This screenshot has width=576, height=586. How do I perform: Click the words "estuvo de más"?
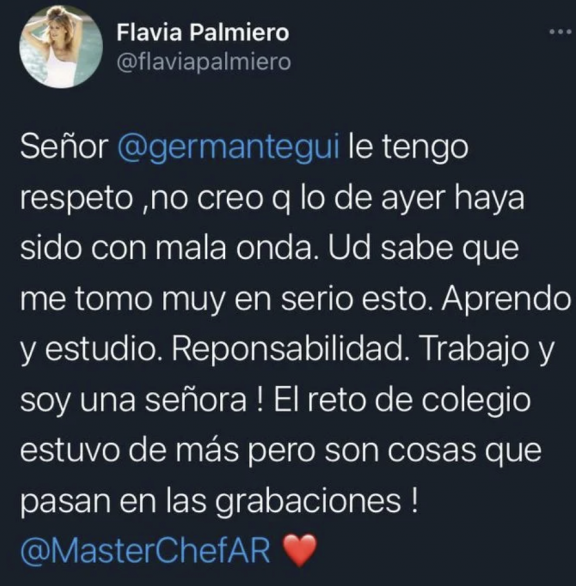(130, 451)
